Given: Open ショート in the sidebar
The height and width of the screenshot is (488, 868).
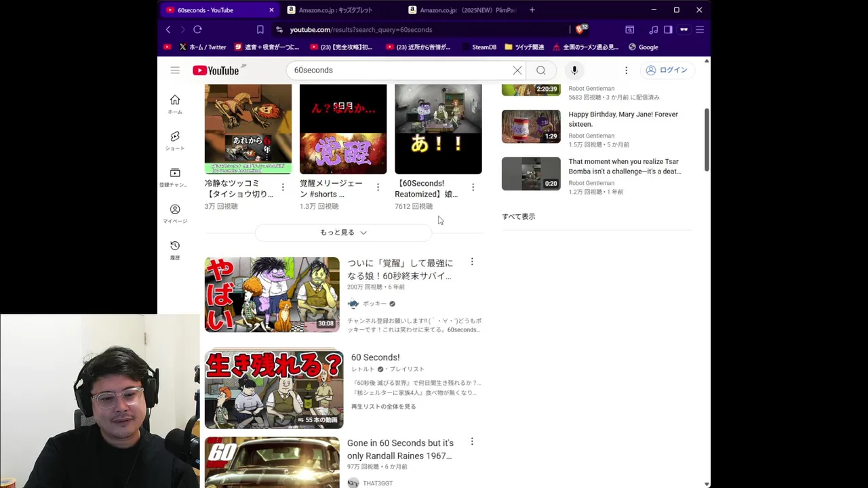Looking at the screenshot, I should 175,141.
